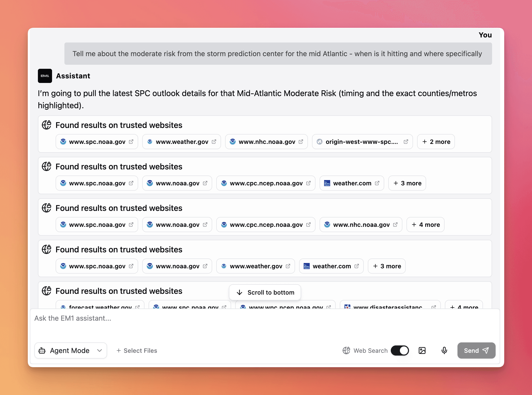Image resolution: width=532 pixels, height=395 pixels.
Task: Open external link icon on www.cpc.ncep.noaa.gov chip
Action: click(x=309, y=183)
